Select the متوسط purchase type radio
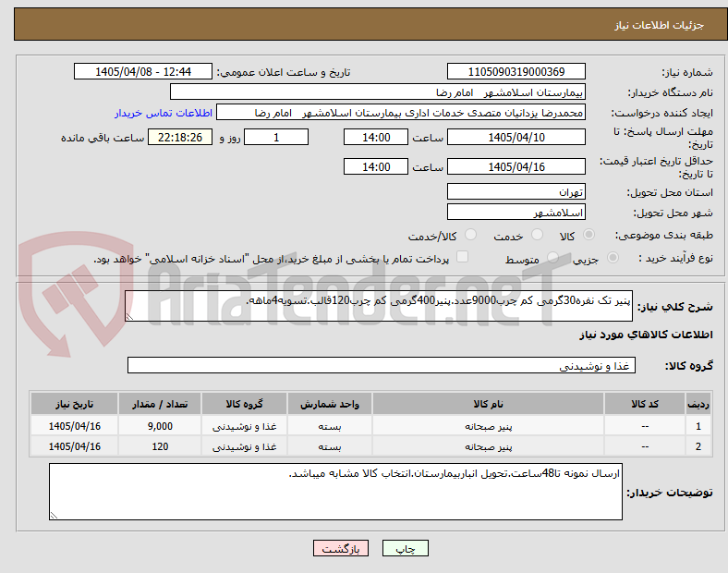Screen dimensions: 728x573 click(x=552, y=258)
